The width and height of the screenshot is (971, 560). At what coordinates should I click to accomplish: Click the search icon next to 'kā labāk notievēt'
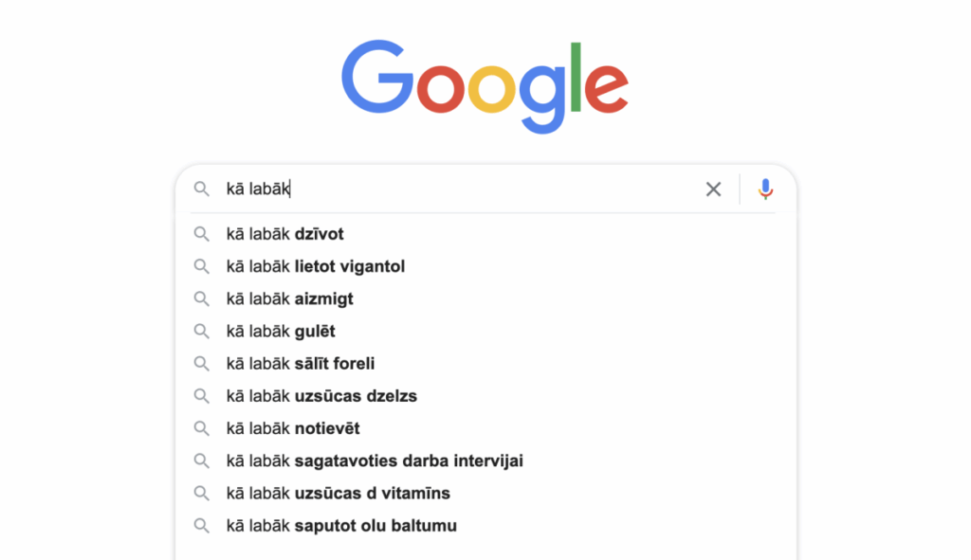coord(202,428)
